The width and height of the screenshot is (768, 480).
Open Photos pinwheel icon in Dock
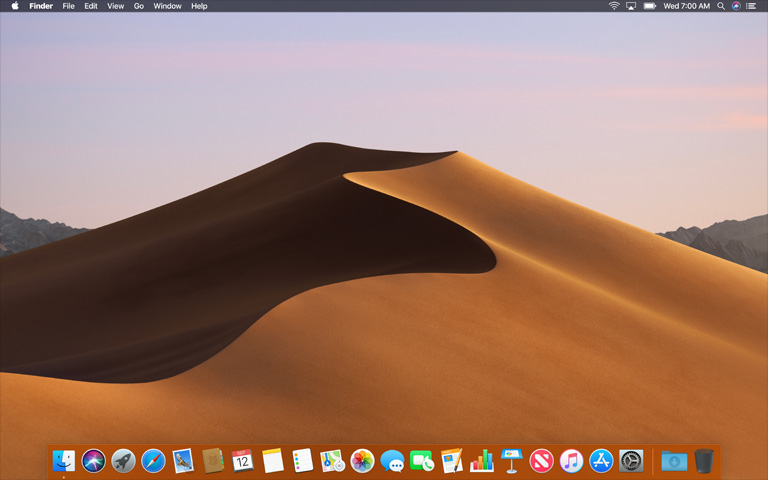[362, 461]
